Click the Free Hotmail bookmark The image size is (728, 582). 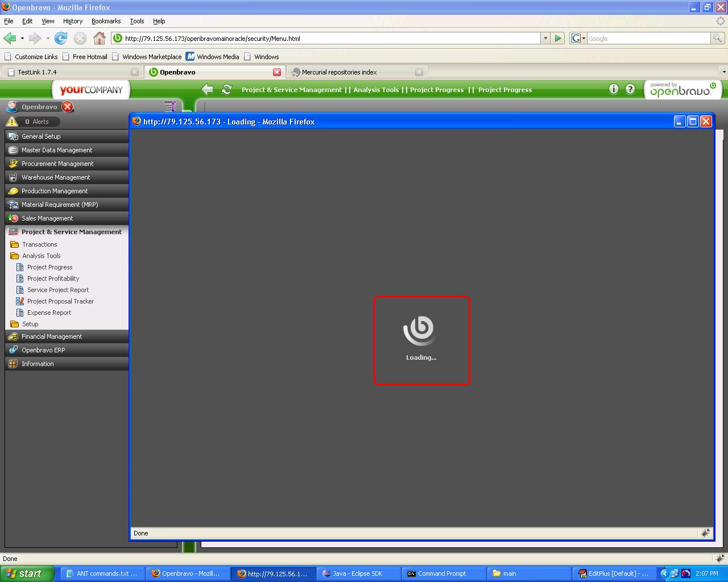point(85,57)
